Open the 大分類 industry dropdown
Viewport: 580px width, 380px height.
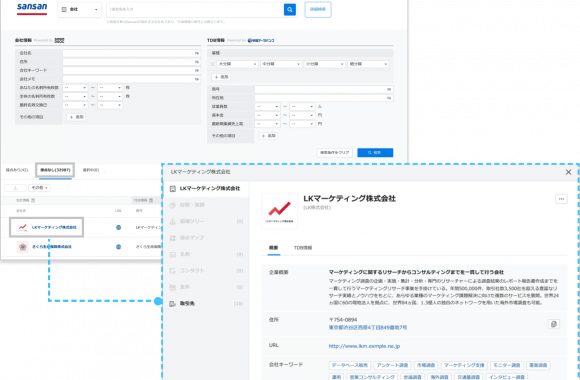coord(237,64)
